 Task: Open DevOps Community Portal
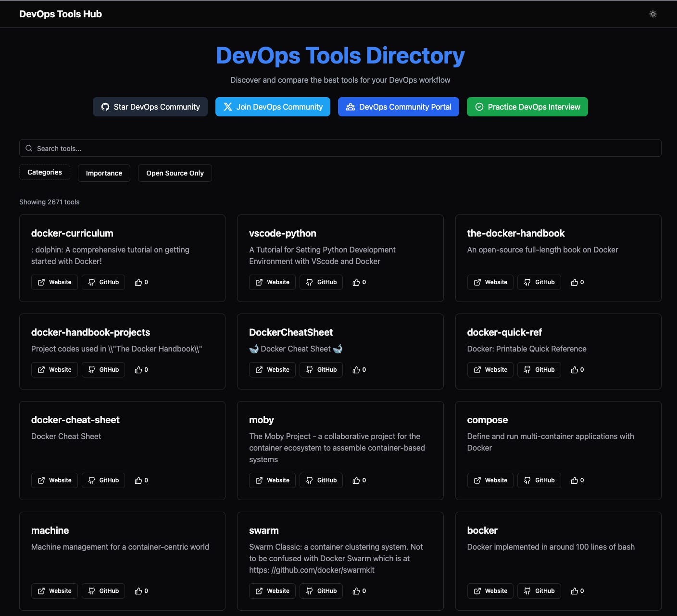point(399,107)
